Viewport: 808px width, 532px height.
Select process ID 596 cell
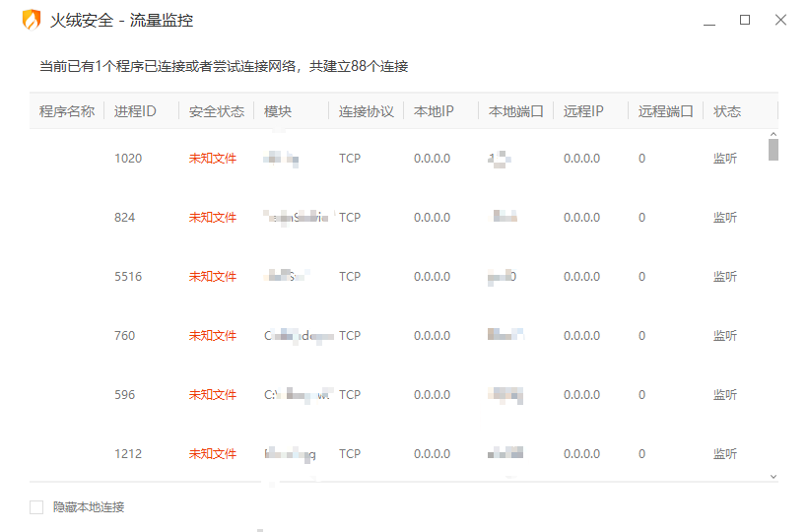tap(125, 395)
